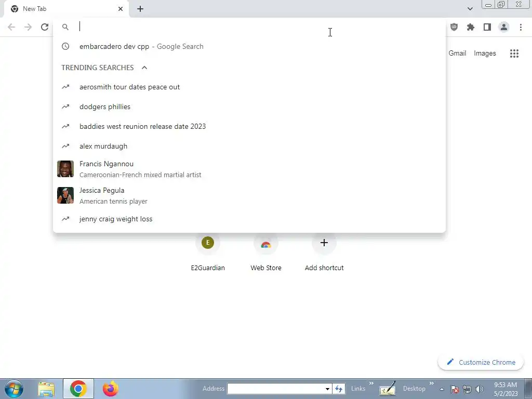532x399 pixels.
Task: Choose jenny craig weight loss suggestion
Action: click(x=249, y=219)
